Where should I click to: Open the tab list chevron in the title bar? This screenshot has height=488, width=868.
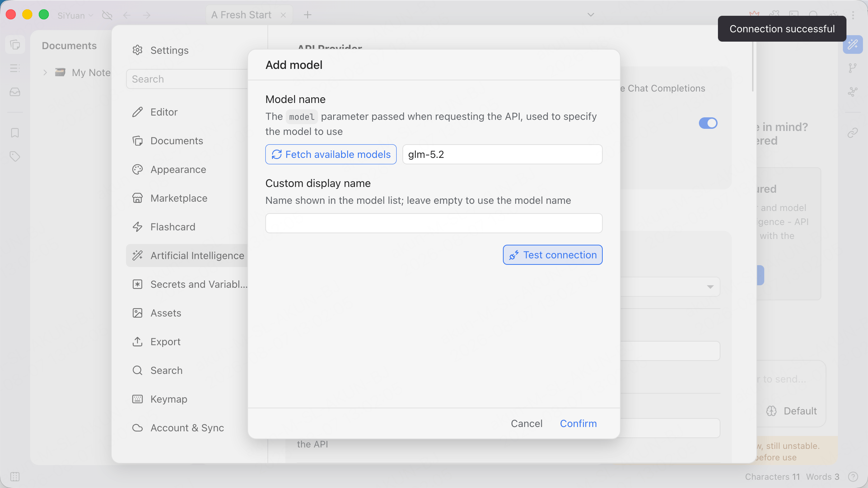point(591,15)
